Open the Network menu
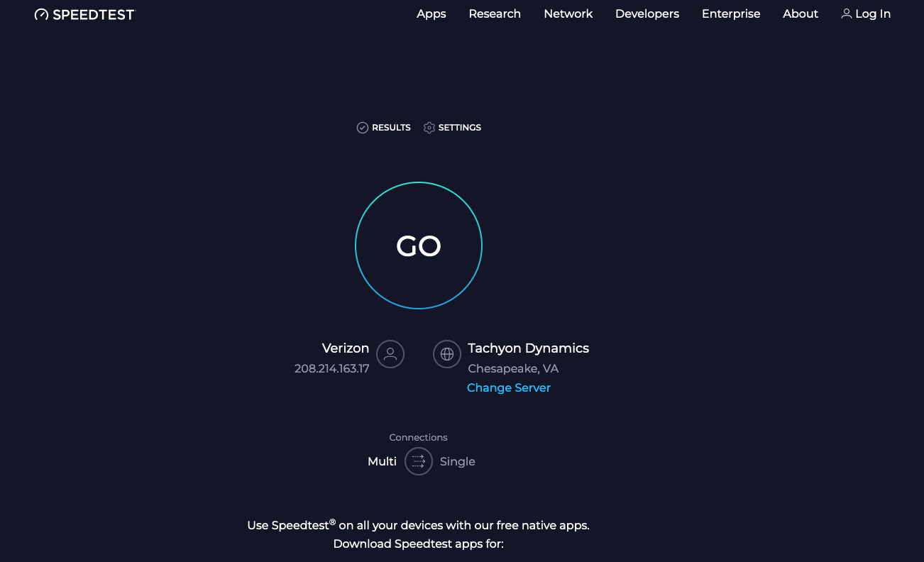The image size is (924, 562). pyautogui.click(x=568, y=13)
